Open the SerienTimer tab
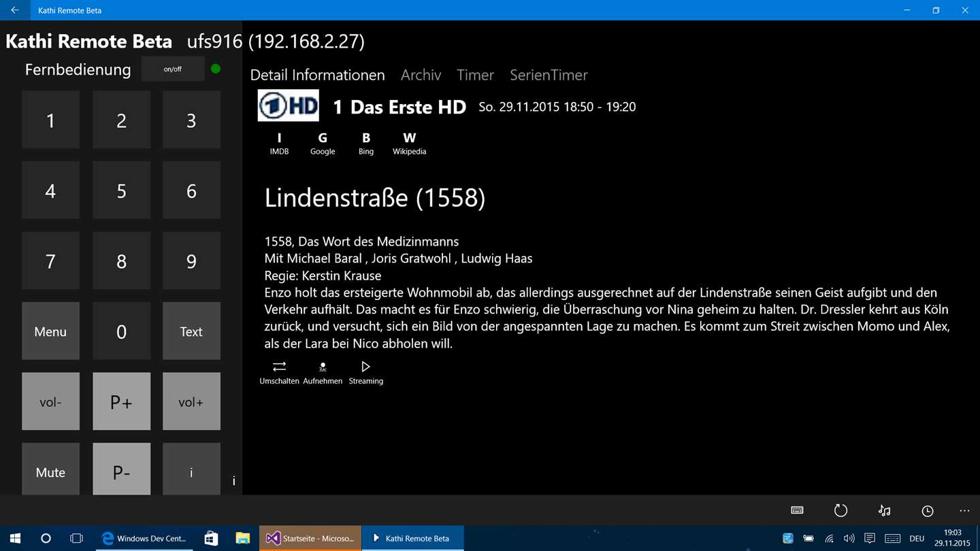Screen dimensions: 980x551 [549, 75]
